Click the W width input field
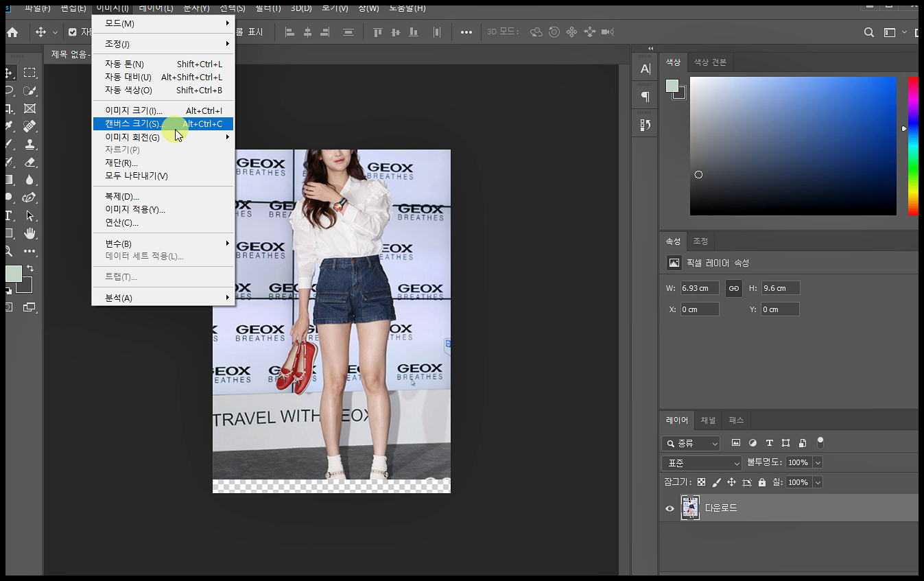924x581 pixels. pyautogui.click(x=699, y=289)
